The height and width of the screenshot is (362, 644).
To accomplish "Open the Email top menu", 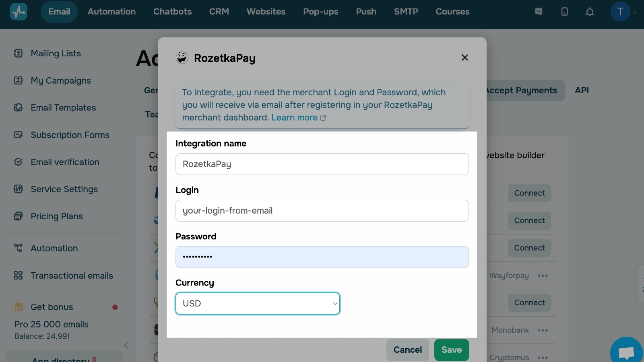I will [x=59, y=12].
